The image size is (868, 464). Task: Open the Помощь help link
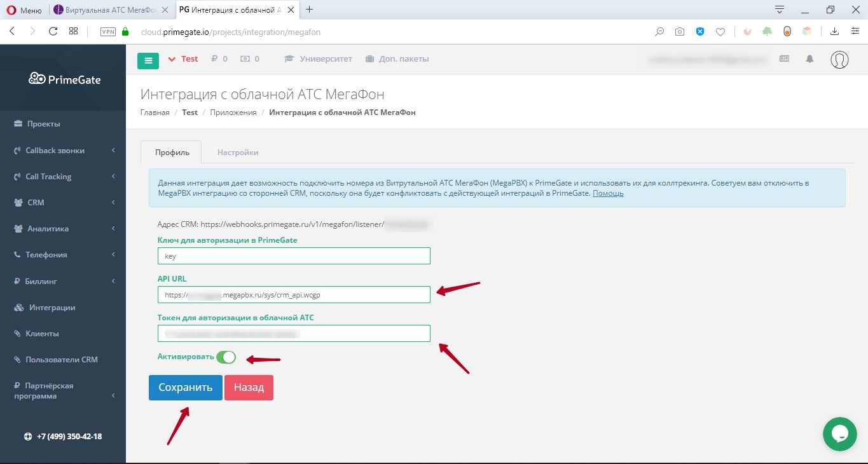pos(608,193)
